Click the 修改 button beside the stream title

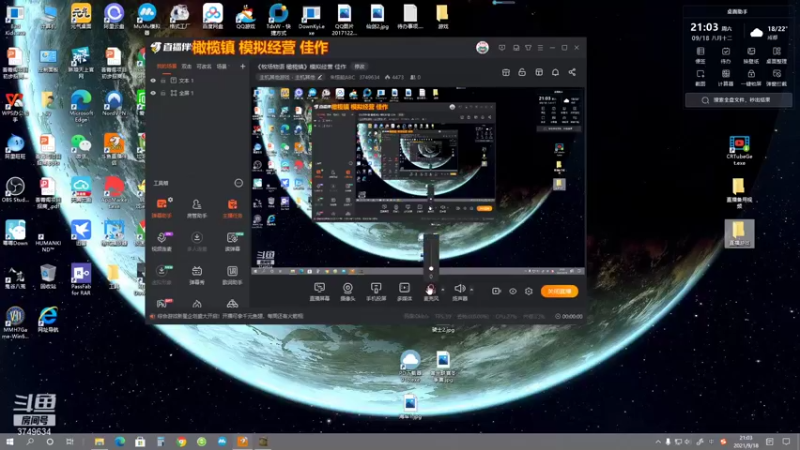[360, 66]
